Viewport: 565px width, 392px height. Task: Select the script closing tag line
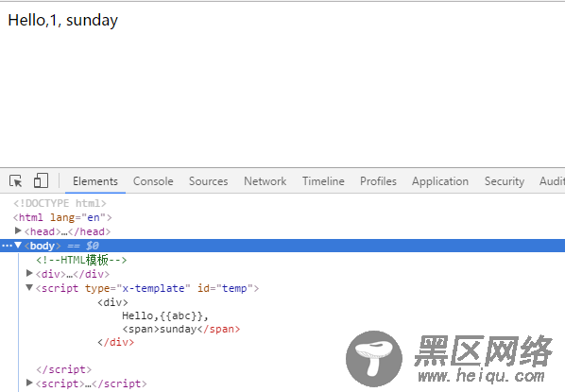point(64,369)
